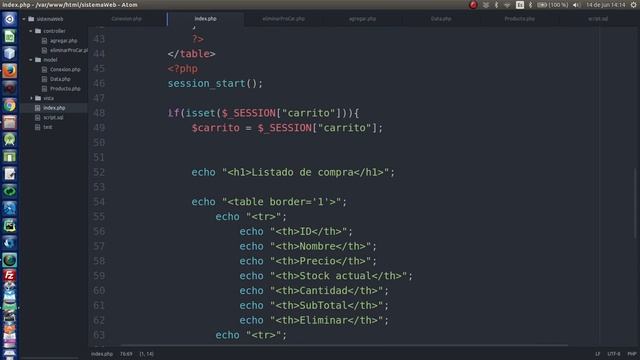Open the PyCharm icon in the dock
The height and width of the screenshot is (360, 640).
pyautogui.click(x=9, y=226)
